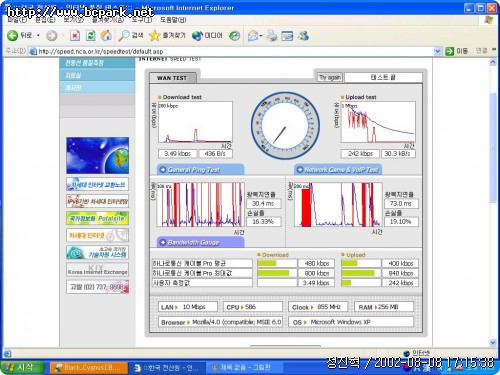500x375 pixels.
Task: Print page using the printer icon
Action: 272,35
